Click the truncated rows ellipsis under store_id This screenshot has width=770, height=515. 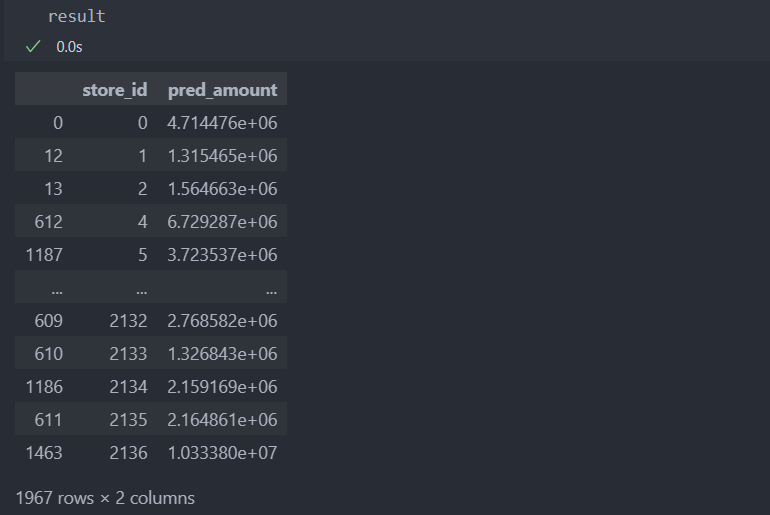pos(141,291)
